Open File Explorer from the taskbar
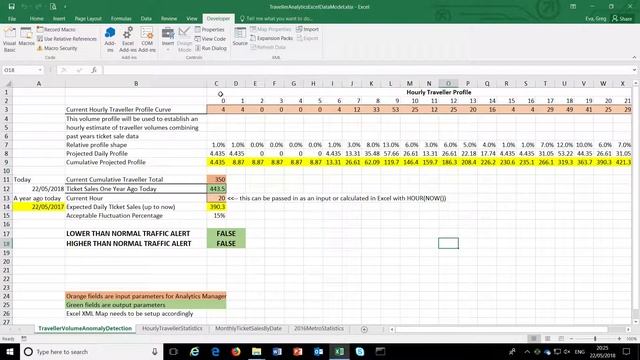Screen dimensions: 640x360 (257, 351)
